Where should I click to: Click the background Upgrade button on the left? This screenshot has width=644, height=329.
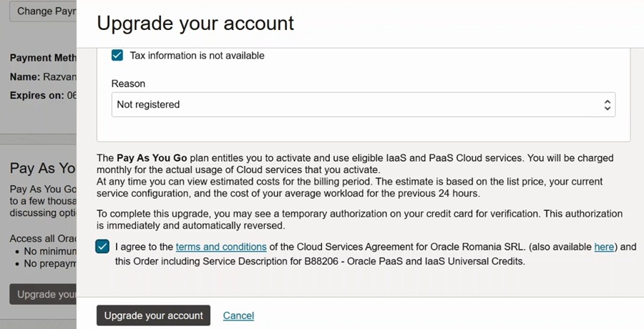point(44,294)
